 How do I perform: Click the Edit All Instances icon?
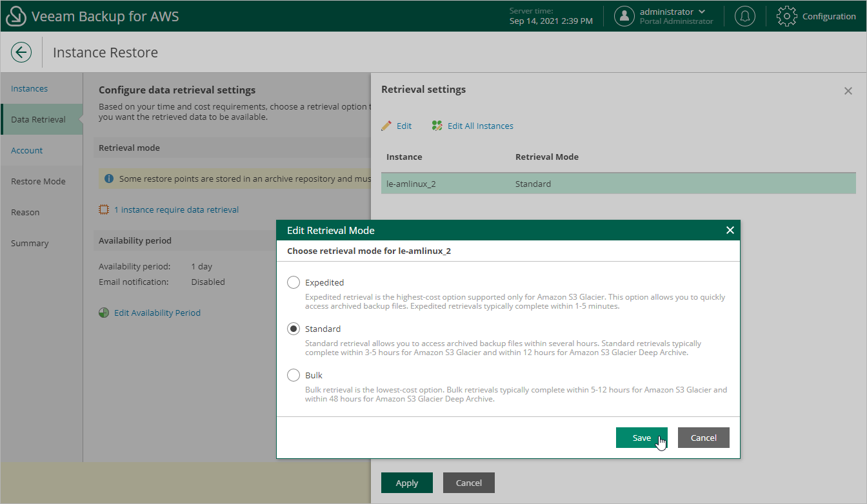coord(437,126)
